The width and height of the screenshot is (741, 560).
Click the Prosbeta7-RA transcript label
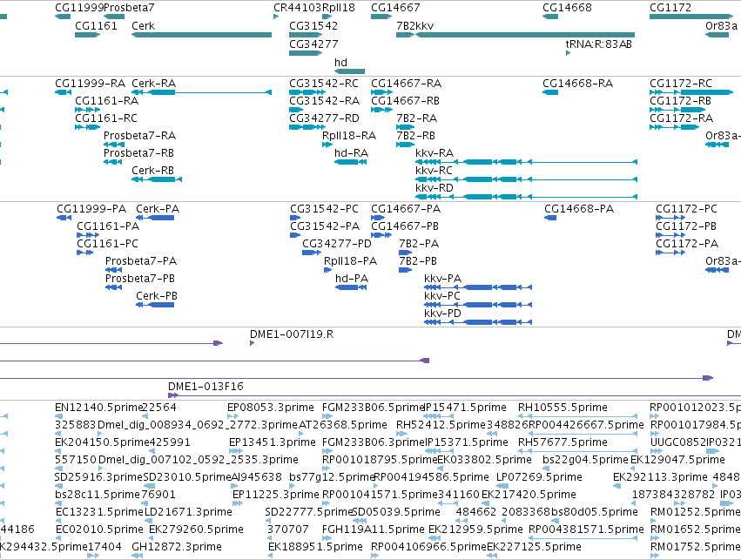139,136
